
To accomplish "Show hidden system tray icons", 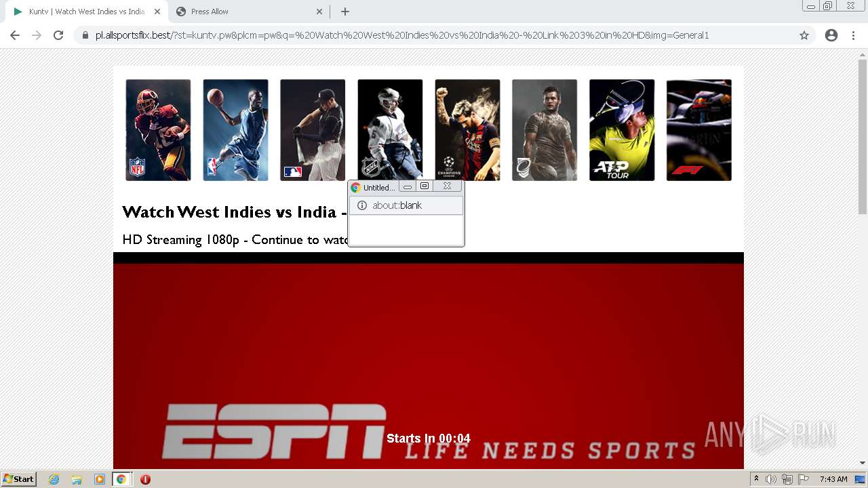I will [x=756, y=479].
